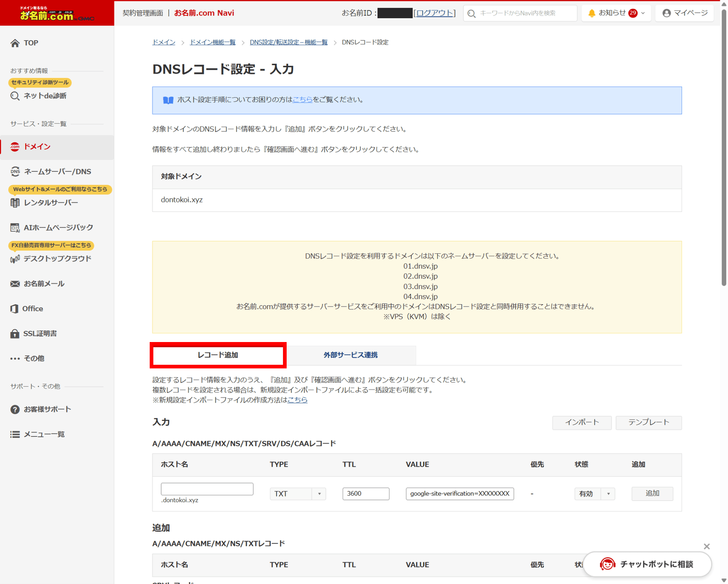Click the 01.dnsv.jp nameserver text
The width and height of the screenshot is (728, 584).
coord(420,266)
